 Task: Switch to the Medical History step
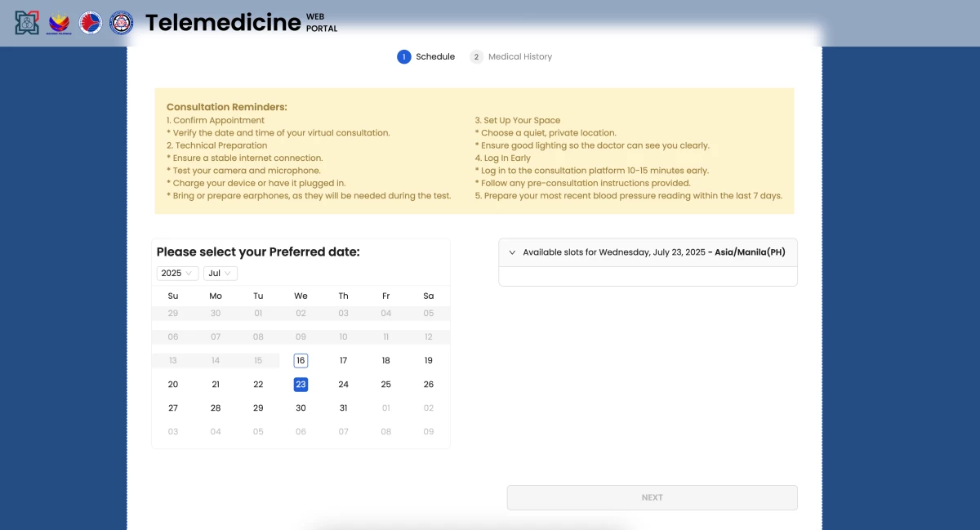point(519,56)
